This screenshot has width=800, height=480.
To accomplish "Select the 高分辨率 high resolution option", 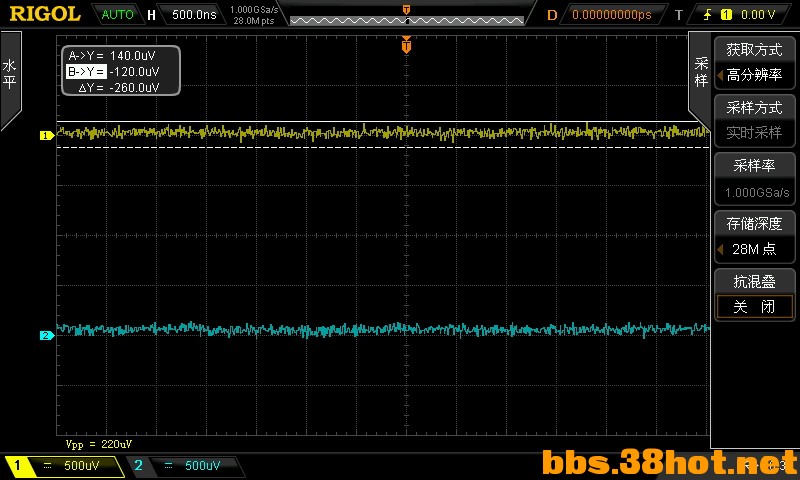I will (754, 75).
